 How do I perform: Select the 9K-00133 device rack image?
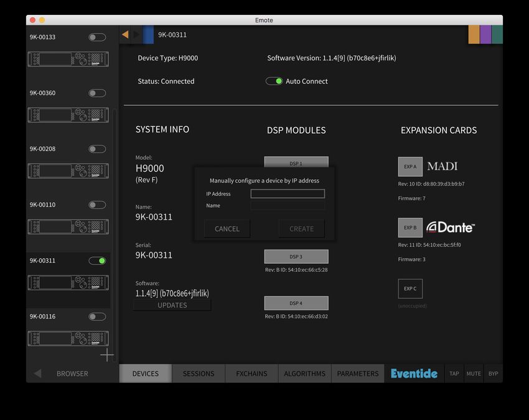pyautogui.click(x=68, y=59)
